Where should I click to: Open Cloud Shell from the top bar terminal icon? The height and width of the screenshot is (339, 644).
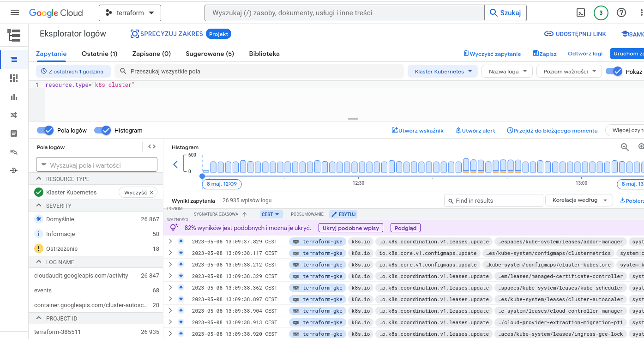click(580, 12)
